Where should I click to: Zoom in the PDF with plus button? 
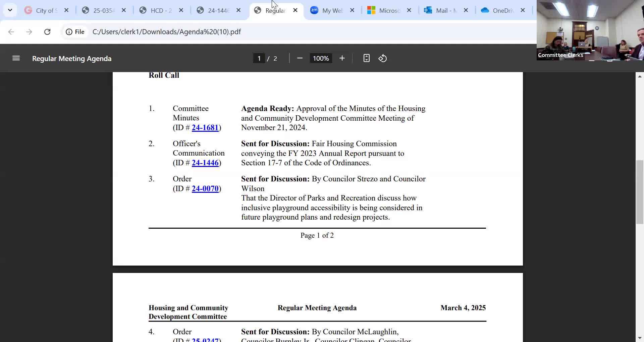[342, 58]
